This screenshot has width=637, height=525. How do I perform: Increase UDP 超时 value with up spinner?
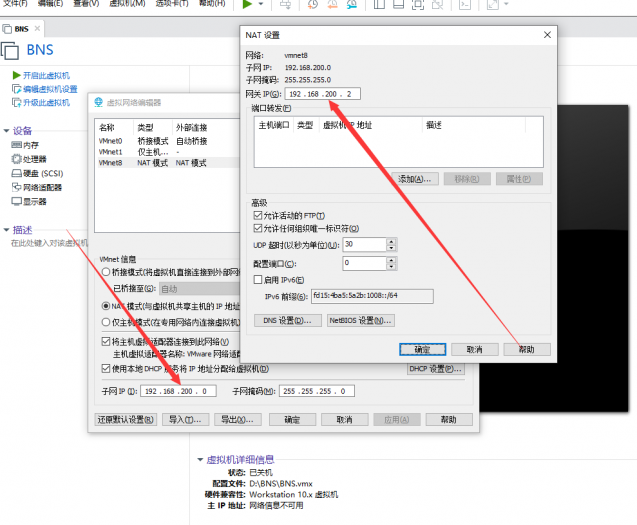click(391, 241)
